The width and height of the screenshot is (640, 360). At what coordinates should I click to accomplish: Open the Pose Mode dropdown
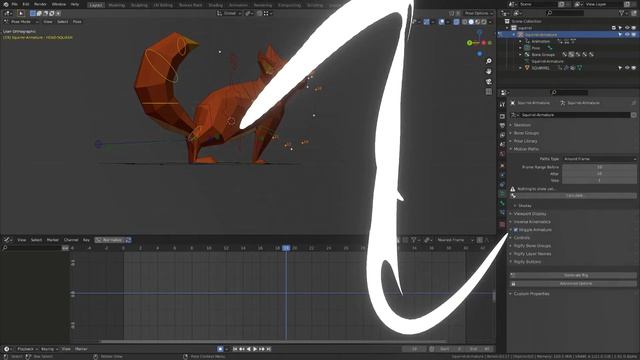[21, 22]
